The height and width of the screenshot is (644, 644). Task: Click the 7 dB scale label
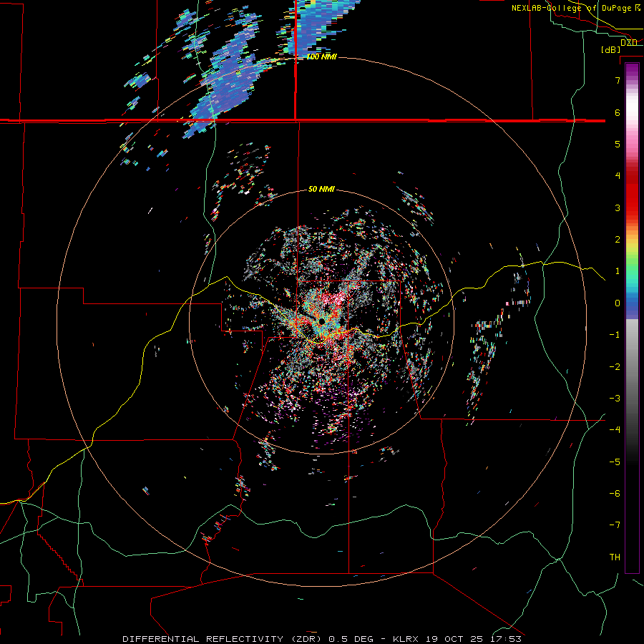(618, 80)
